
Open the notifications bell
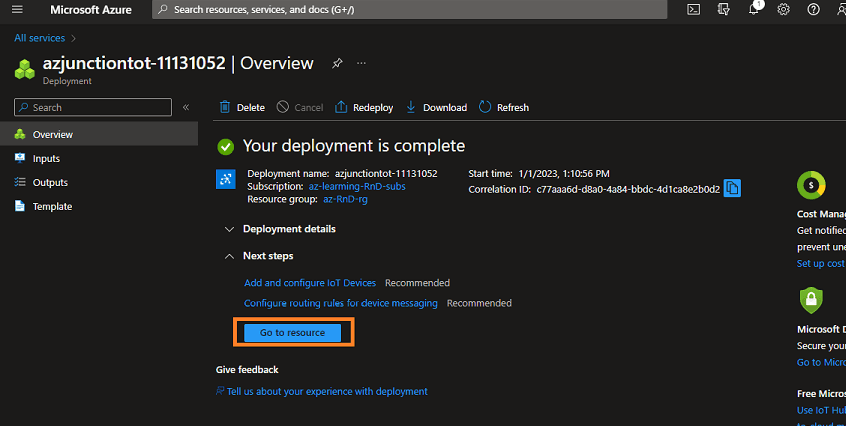click(x=754, y=9)
